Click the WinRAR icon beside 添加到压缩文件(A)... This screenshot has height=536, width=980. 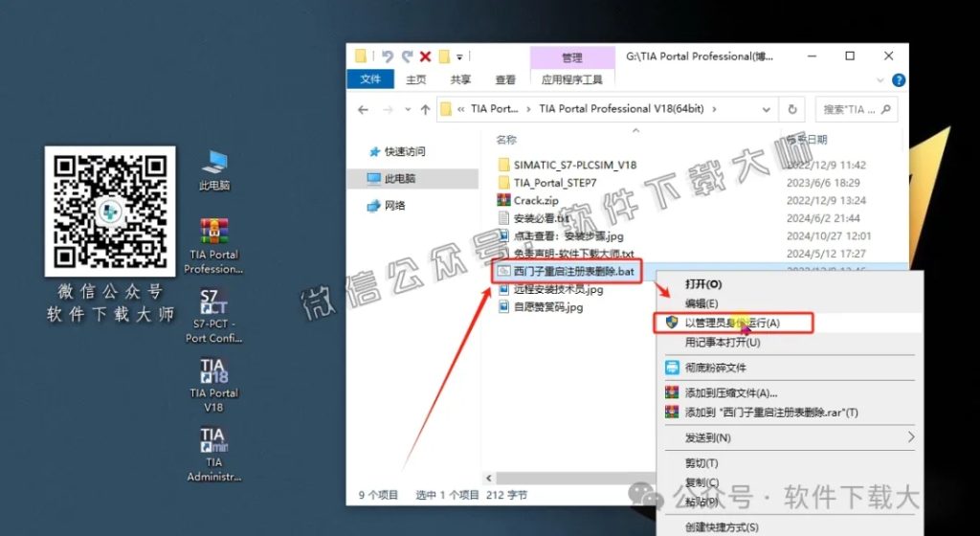(x=672, y=393)
